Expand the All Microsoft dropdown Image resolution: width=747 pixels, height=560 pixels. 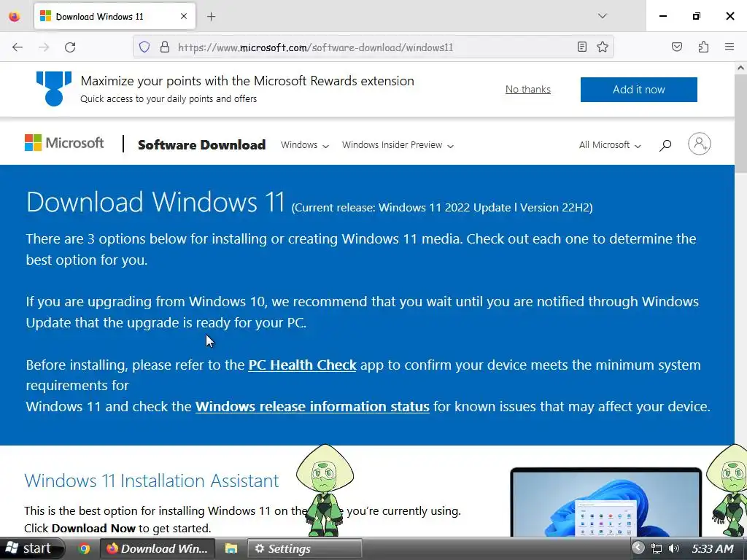point(610,145)
